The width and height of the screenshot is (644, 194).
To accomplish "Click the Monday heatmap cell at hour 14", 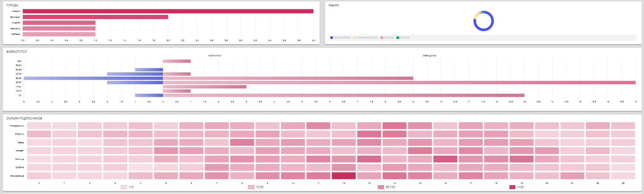I will 394,126.
